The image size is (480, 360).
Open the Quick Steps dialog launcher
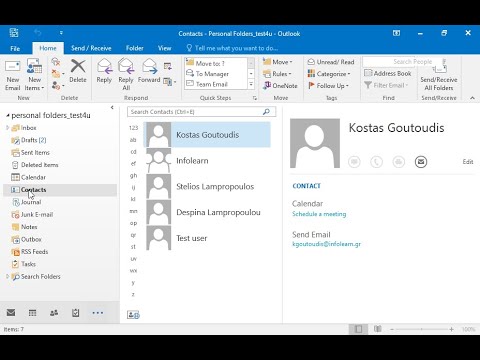coord(255,98)
